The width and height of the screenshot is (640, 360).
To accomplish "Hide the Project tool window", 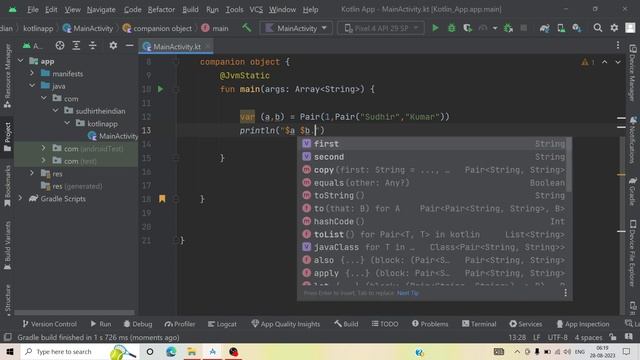I will coord(129,46).
